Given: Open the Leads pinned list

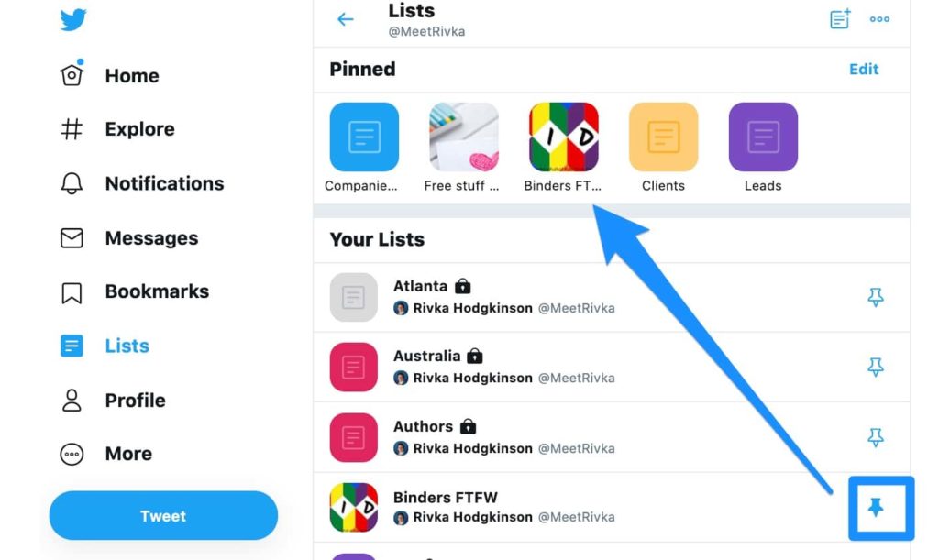Looking at the screenshot, I should tap(763, 137).
